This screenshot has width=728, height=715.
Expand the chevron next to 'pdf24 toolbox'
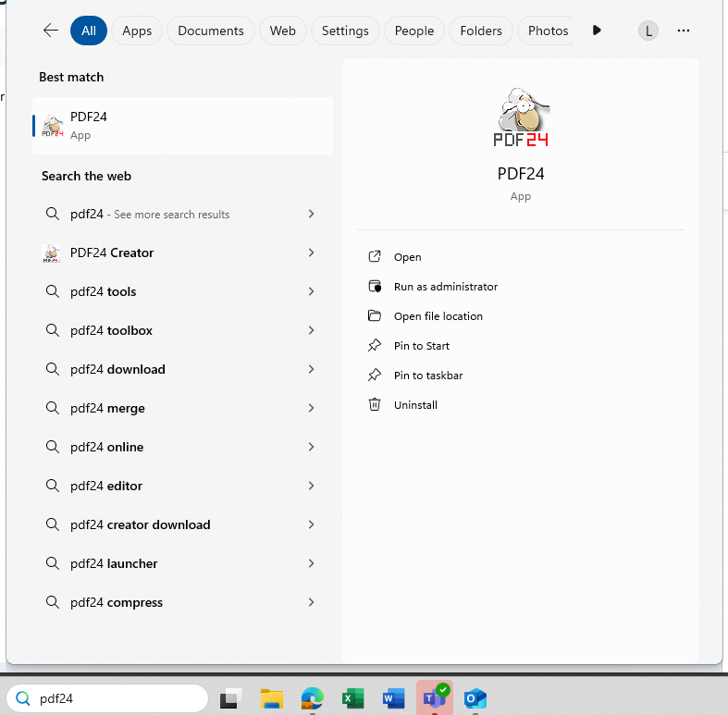pyautogui.click(x=311, y=330)
